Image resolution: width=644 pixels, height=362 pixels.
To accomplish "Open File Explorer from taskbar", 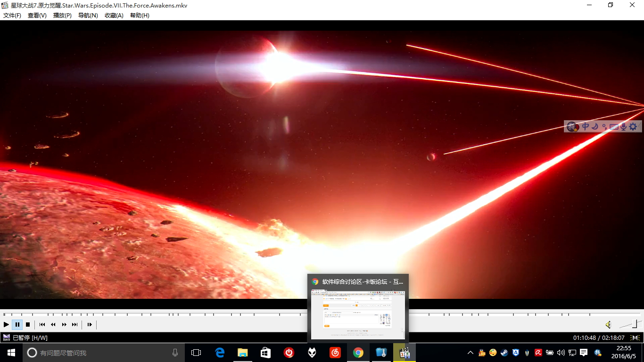I will (x=242, y=353).
